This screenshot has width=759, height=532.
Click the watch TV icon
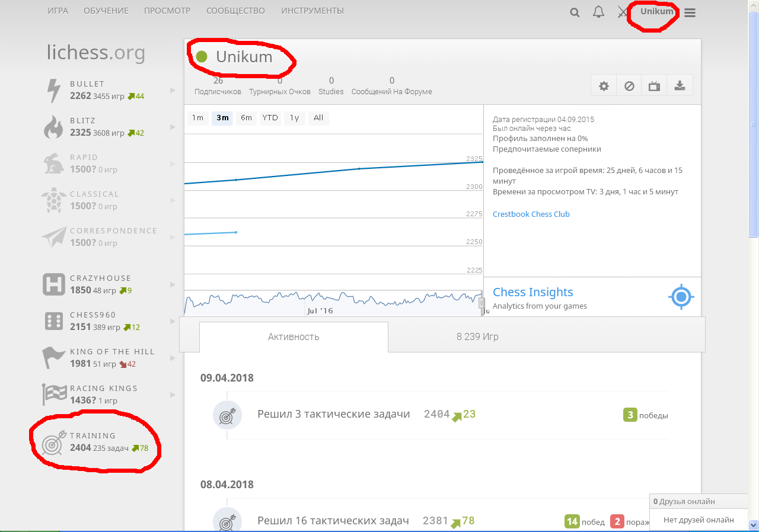point(655,86)
